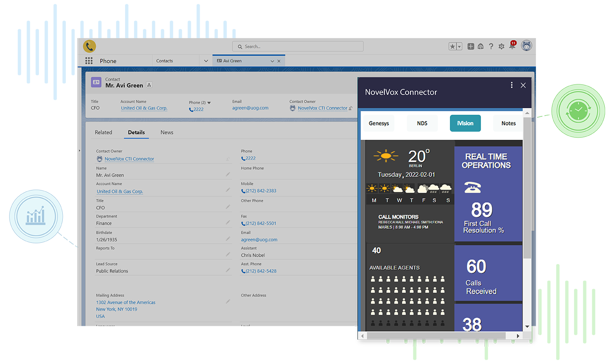613x364 pixels.
Task: Open the Setup gear icon
Action: pyautogui.click(x=501, y=46)
